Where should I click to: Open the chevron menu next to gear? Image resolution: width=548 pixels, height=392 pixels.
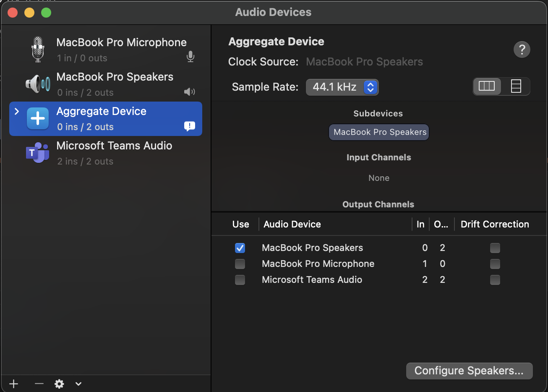[x=78, y=384]
